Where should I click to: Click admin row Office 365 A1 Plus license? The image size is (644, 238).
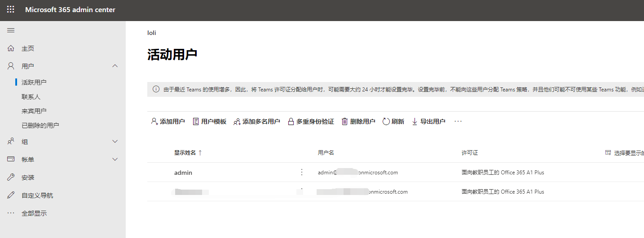[503, 173]
